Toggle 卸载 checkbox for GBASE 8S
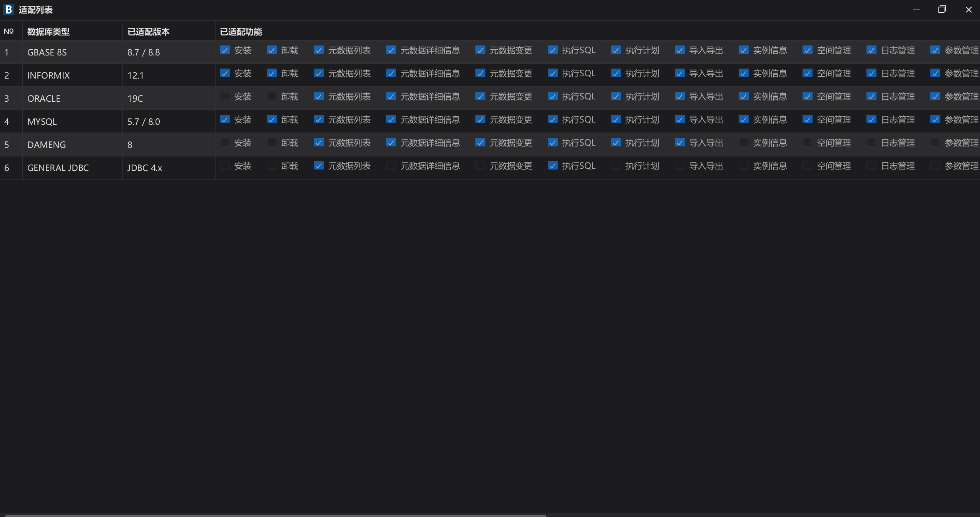Viewport: 980px width, 517px height. coord(272,50)
